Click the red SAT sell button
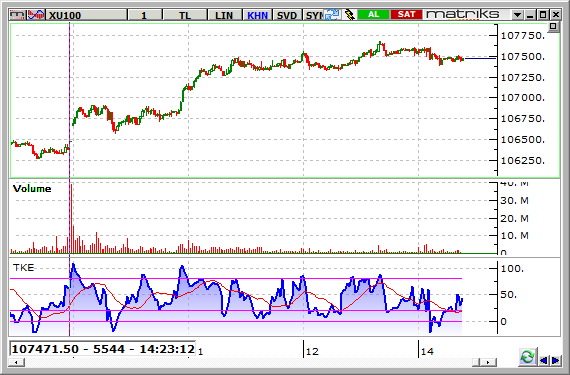The image size is (570, 375). pos(406,15)
